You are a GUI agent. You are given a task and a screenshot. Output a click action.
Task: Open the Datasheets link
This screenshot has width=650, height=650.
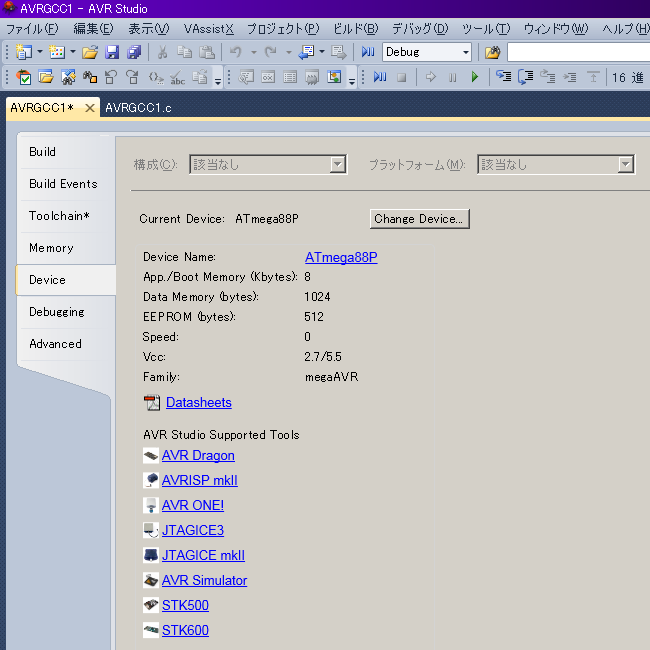click(199, 403)
